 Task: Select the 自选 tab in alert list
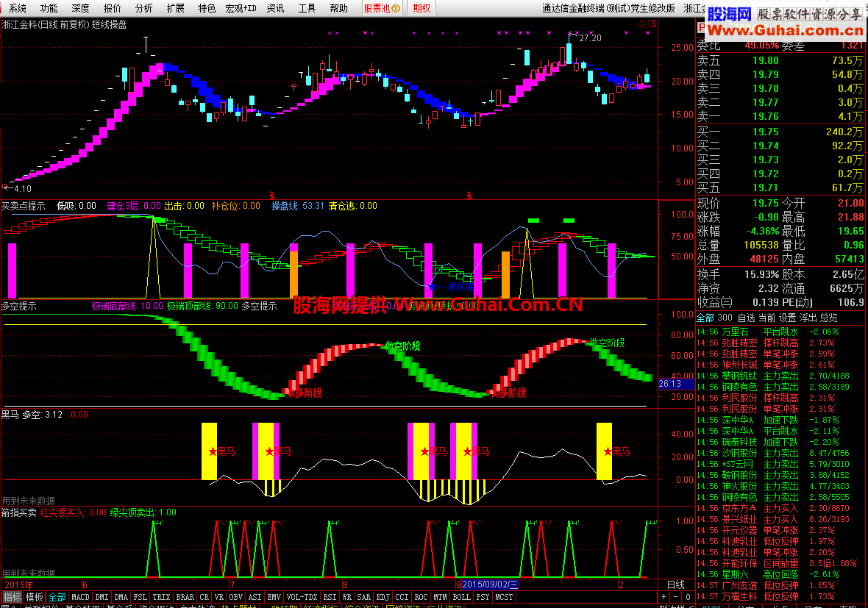(x=746, y=318)
